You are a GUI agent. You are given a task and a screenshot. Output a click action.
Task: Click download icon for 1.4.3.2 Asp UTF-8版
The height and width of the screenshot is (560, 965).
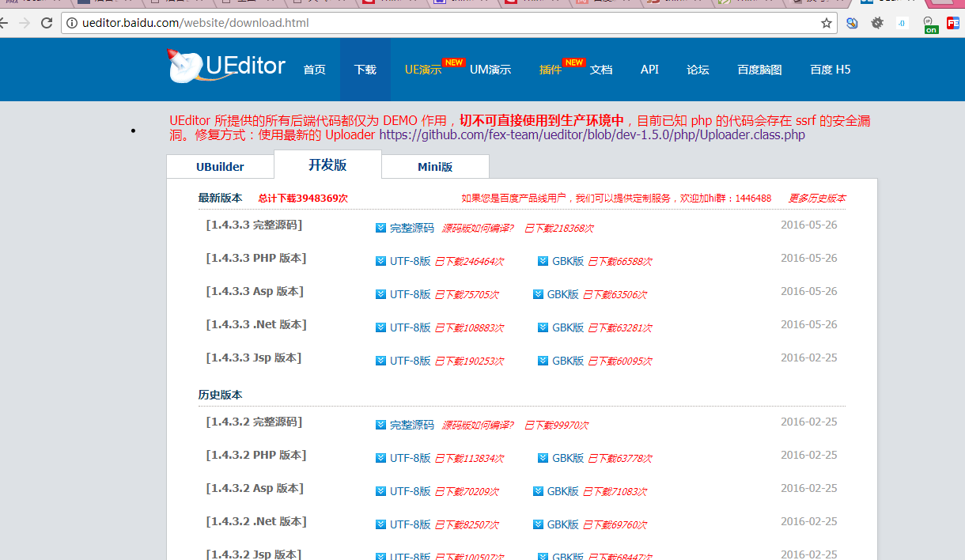381,491
